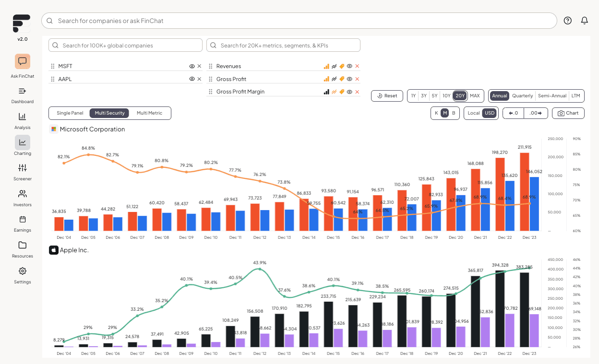
Task: Select the 10Y time range
Action: (x=446, y=96)
